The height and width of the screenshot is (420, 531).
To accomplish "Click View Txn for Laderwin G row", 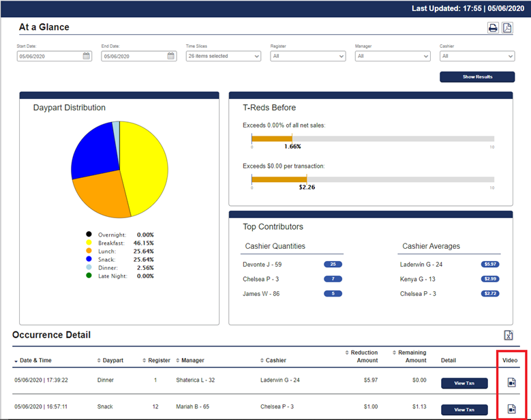I will tap(464, 383).
